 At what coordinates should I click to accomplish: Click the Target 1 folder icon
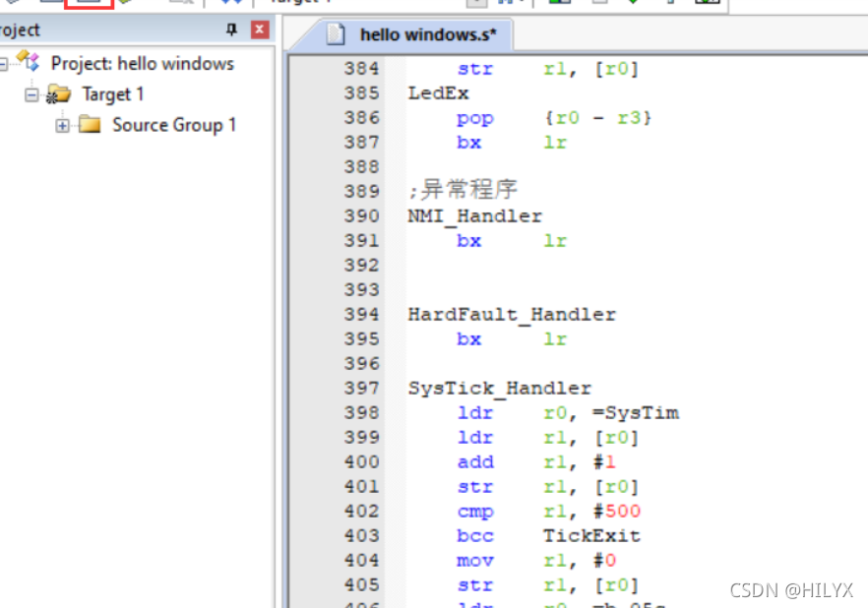point(59,94)
